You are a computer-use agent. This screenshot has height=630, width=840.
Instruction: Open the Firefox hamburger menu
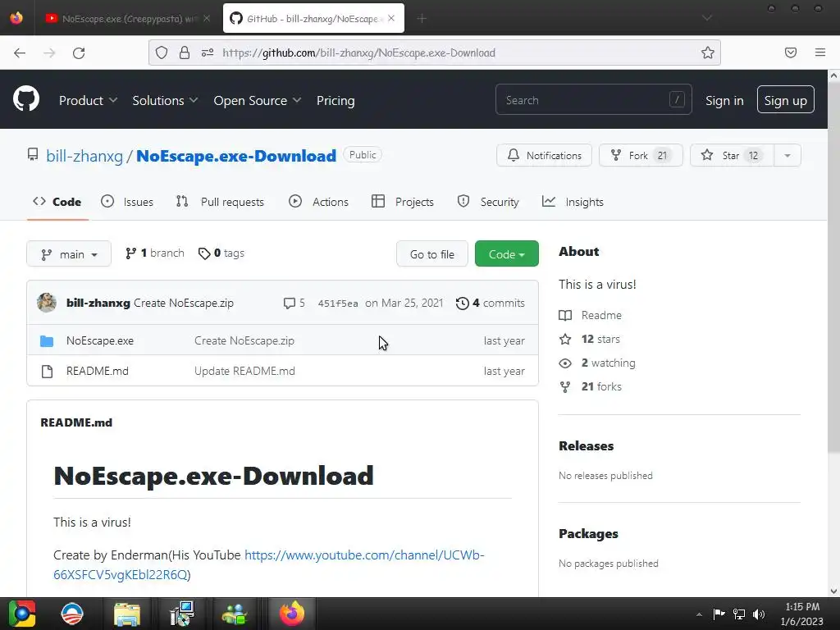(819, 52)
